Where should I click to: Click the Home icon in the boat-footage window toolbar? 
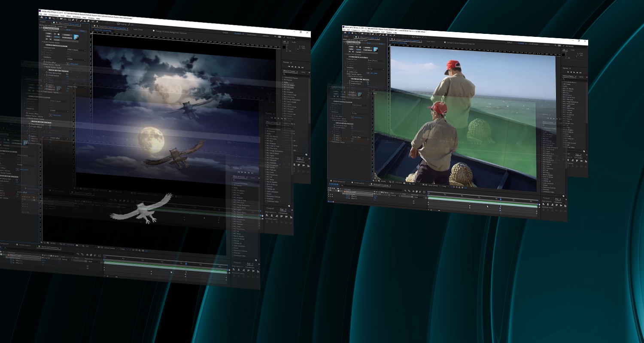coord(345,33)
